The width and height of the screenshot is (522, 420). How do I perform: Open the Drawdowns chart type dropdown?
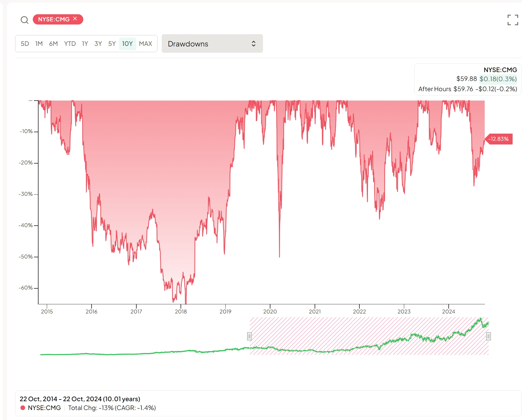click(x=212, y=44)
